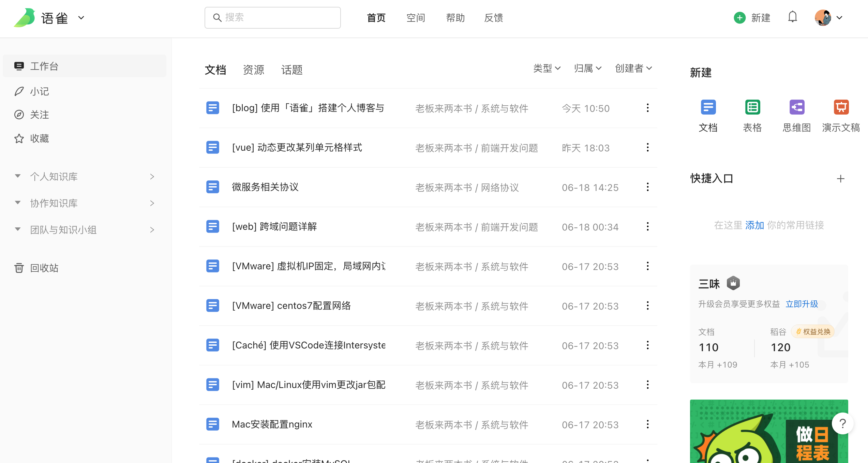868x463 pixels.
Task: Click the 文档 icon under 新建
Action: pos(708,108)
